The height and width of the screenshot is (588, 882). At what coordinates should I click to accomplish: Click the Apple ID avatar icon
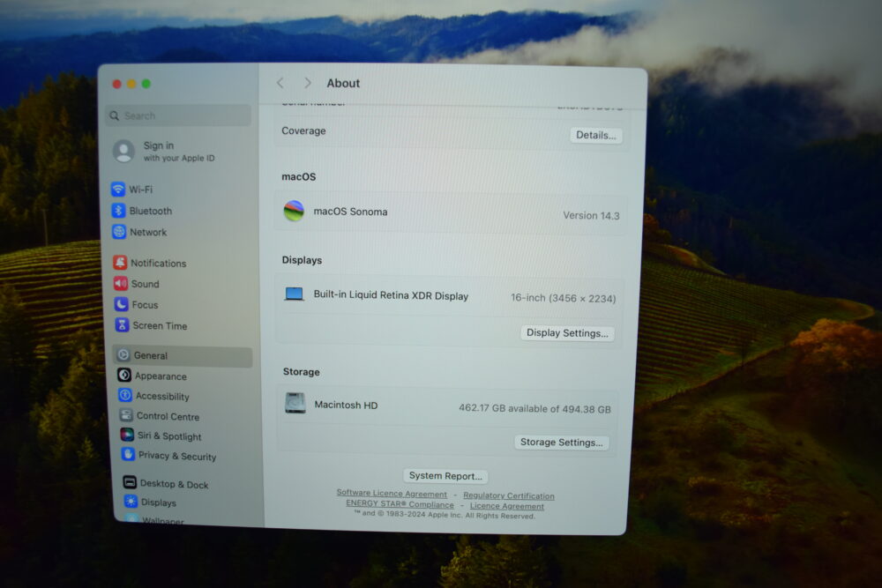pos(123,152)
